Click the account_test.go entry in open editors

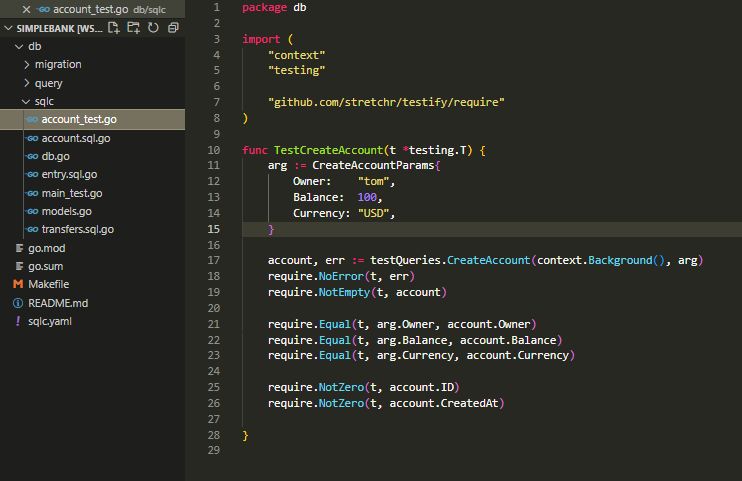(90, 9)
